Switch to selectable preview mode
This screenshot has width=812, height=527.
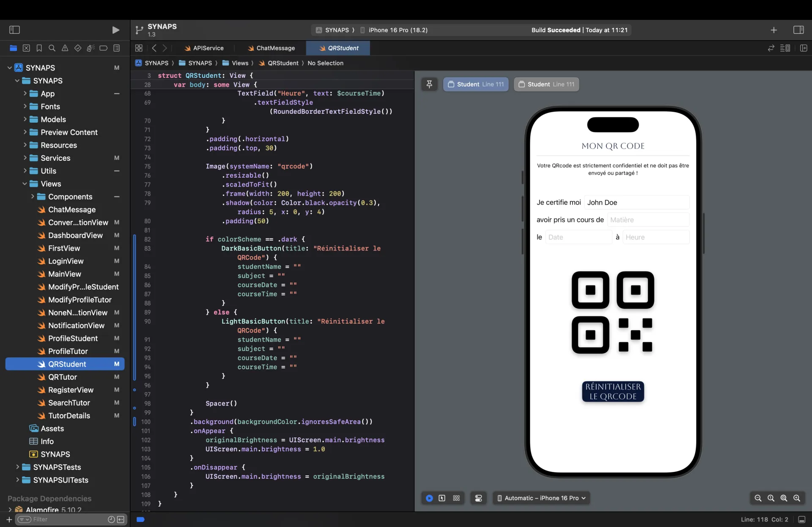(x=442, y=498)
